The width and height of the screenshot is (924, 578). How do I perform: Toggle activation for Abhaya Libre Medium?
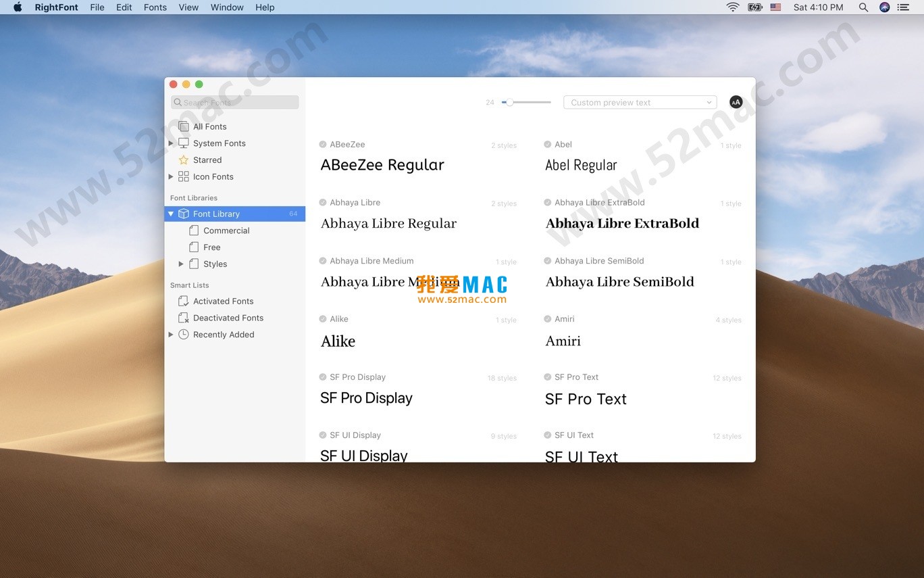(x=323, y=260)
